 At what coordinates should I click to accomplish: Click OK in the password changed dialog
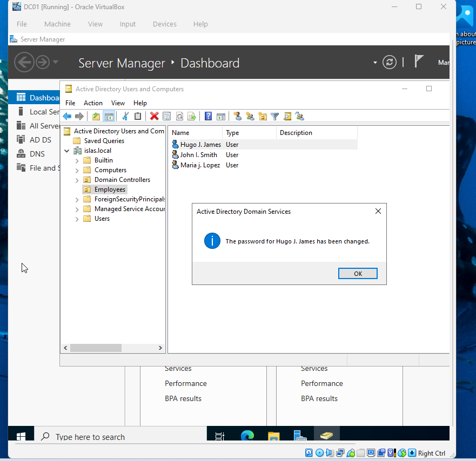[x=358, y=273]
